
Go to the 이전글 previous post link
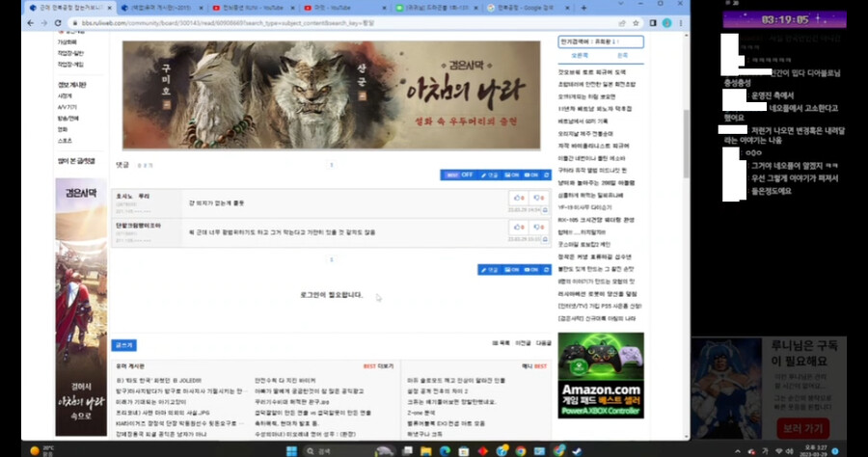pos(523,343)
